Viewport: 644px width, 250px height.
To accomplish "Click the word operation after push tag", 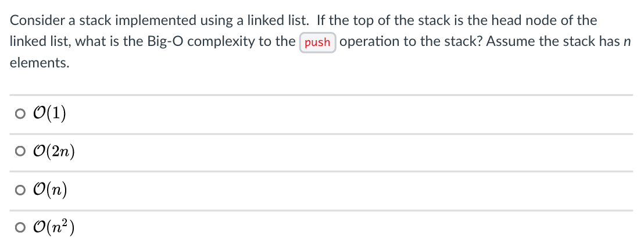I will (370, 41).
